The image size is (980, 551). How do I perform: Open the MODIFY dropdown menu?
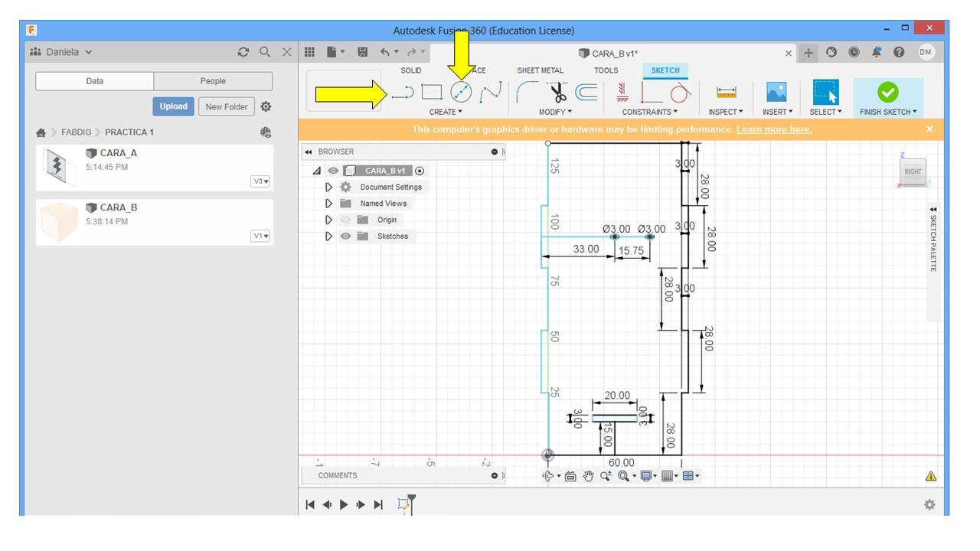pos(555,112)
